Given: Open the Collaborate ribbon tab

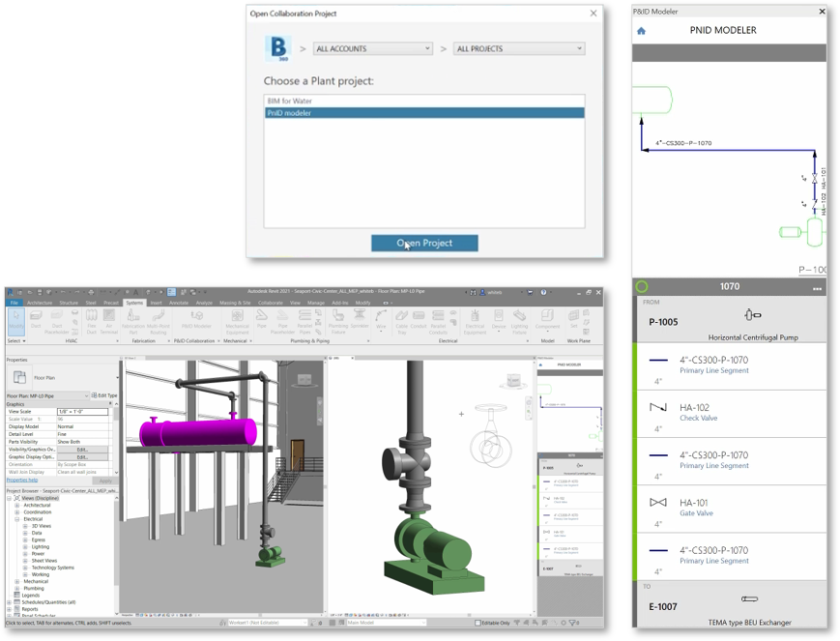Looking at the screenshot, I should pos(271,303).
